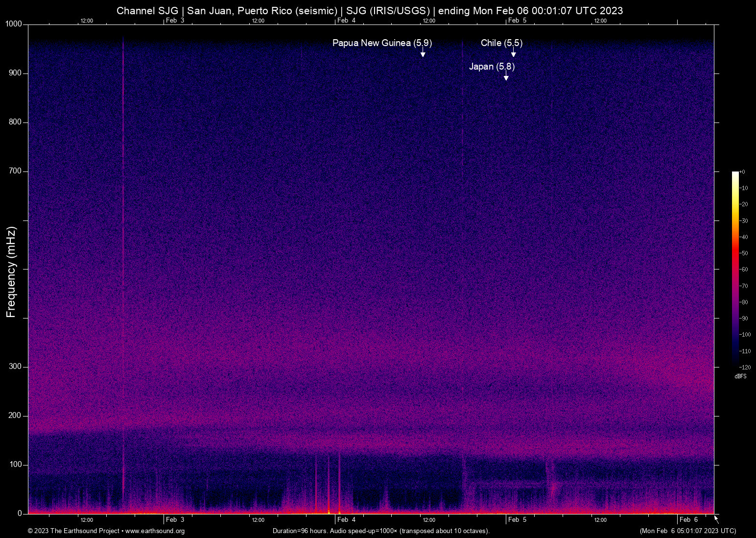Click the Feb 6 date on bottom axis
This screenshot has height=538, width=756.
pos(688,520)
